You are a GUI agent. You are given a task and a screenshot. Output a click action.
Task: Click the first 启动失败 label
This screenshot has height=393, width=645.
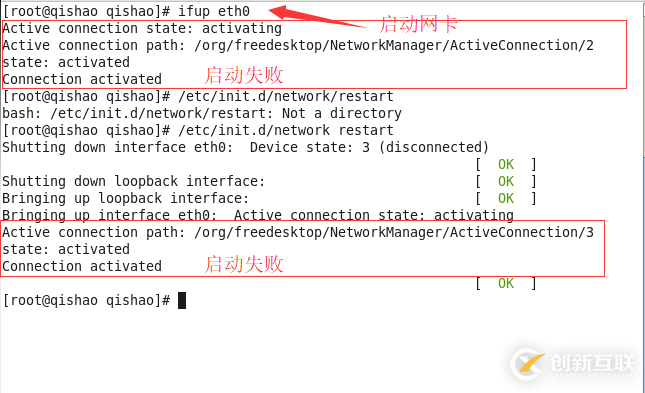244,75
